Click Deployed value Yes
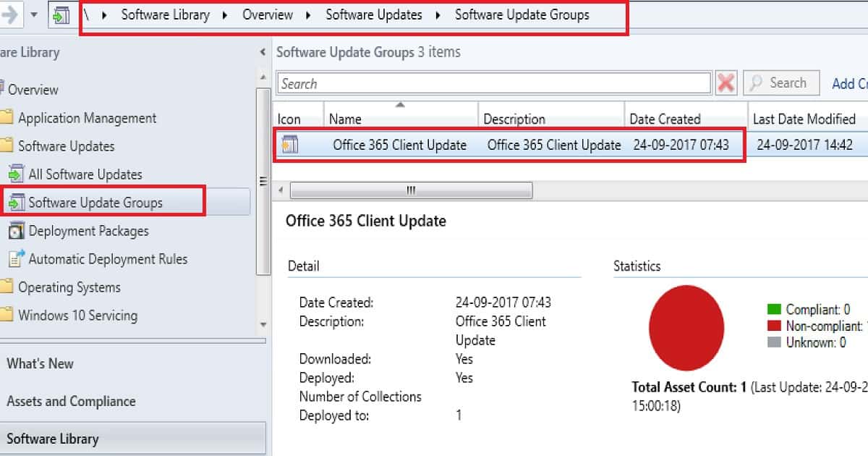 [x=464, y=378]
